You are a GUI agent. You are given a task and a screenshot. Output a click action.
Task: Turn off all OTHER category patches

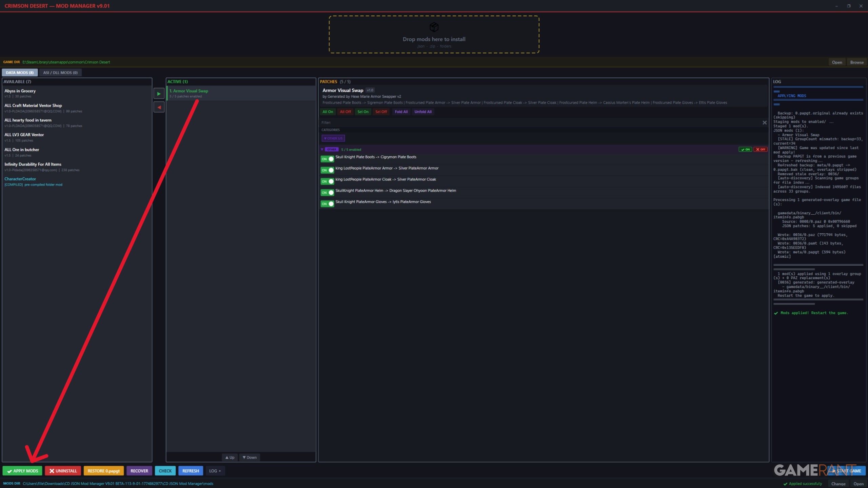click(x=760, y=150)
